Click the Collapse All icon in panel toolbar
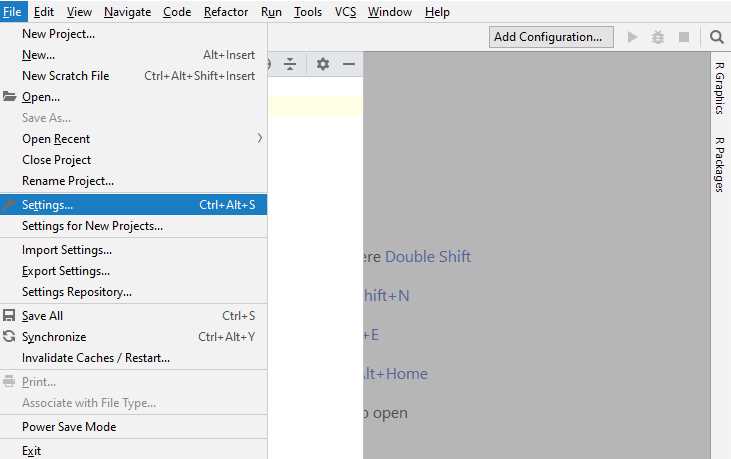The image size is (731, 459). tap(290, 64)
